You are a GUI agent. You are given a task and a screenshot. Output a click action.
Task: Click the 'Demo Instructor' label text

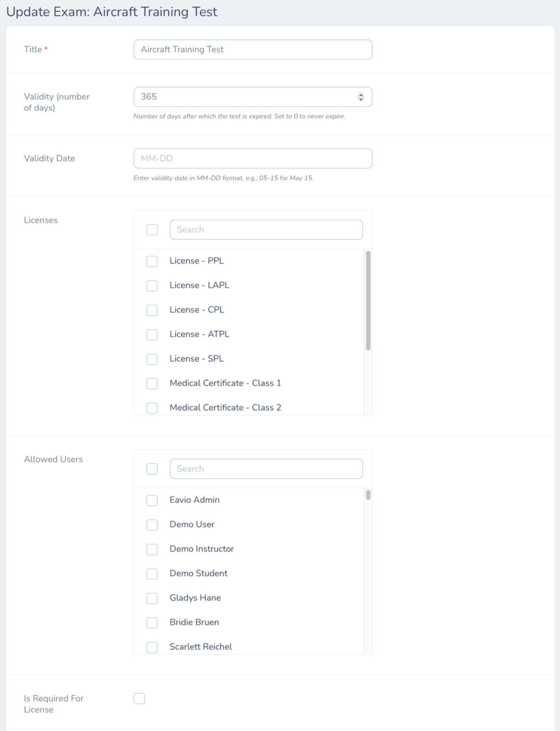click(202, 549)
